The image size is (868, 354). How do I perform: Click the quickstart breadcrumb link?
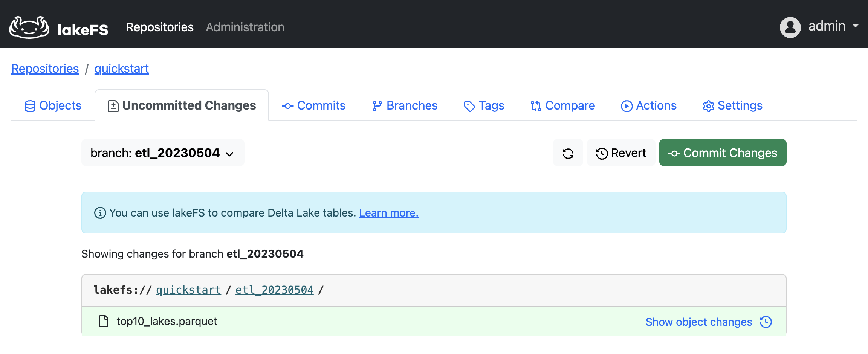click(x=121, y=69)
